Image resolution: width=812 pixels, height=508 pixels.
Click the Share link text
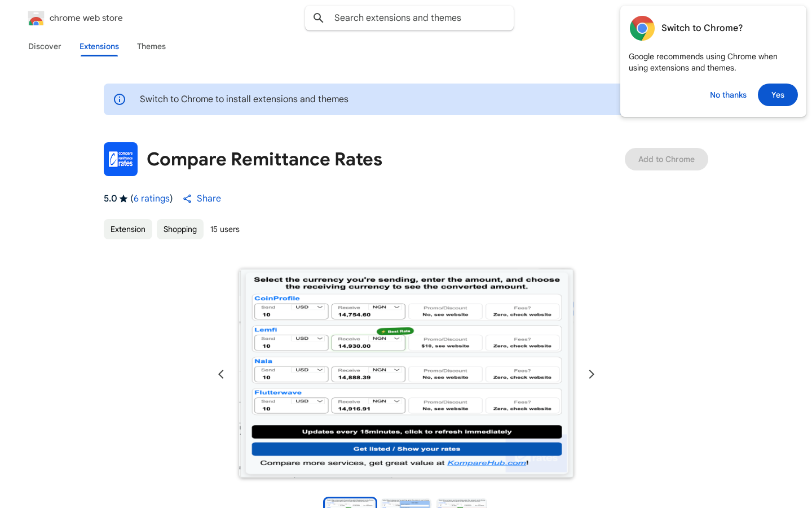point(209,199)
